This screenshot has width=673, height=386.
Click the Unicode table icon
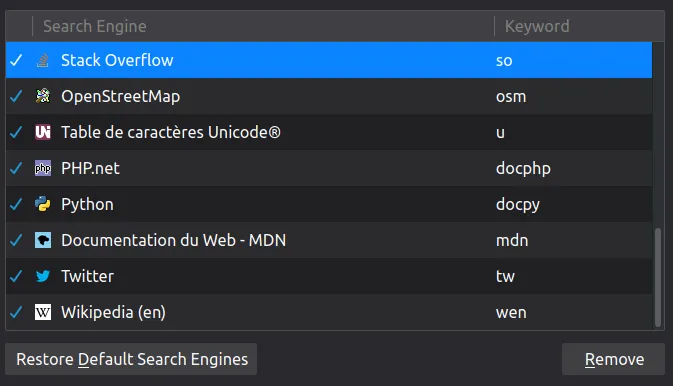(42, 132)
